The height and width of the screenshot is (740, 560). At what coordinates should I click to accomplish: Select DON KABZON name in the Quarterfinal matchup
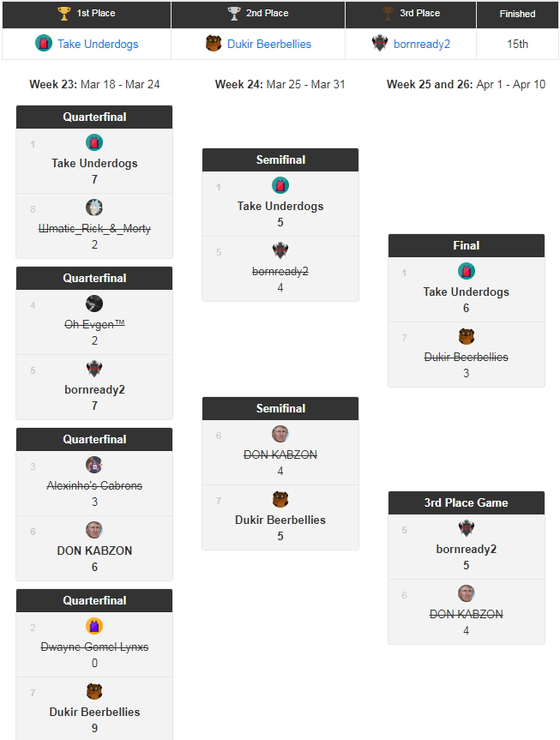[94, 550]
